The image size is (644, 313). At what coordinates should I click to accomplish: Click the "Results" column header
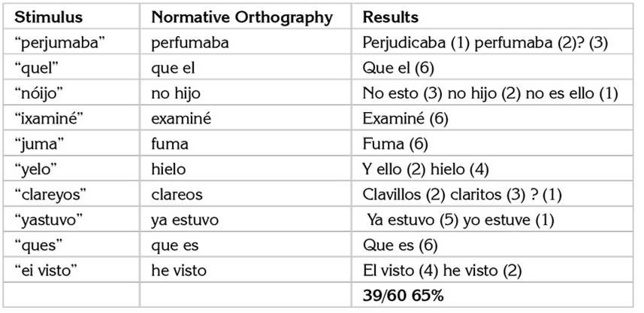(391, 17)
